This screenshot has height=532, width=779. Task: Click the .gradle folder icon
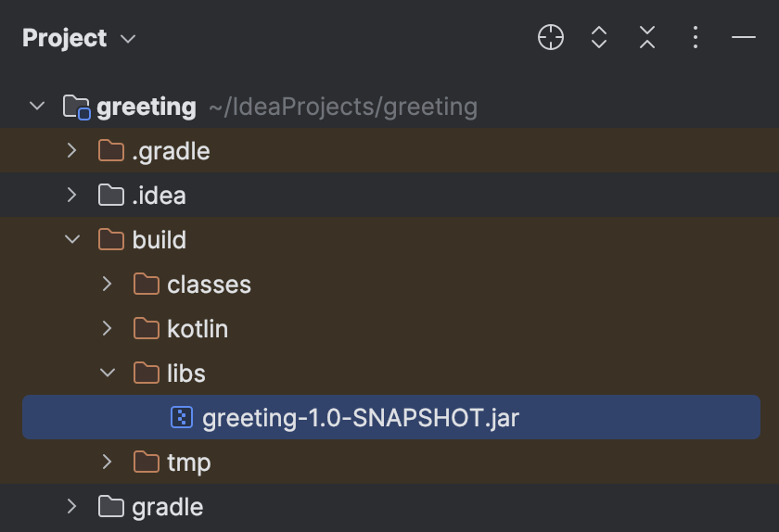(111, 151)
